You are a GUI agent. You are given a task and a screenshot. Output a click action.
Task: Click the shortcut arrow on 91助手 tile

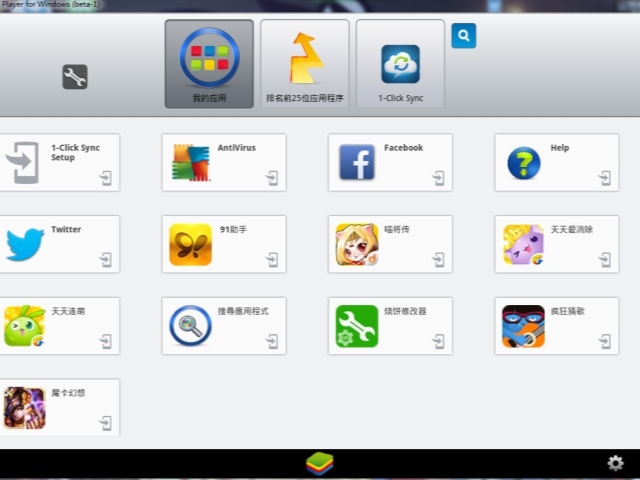pos(272,260)
